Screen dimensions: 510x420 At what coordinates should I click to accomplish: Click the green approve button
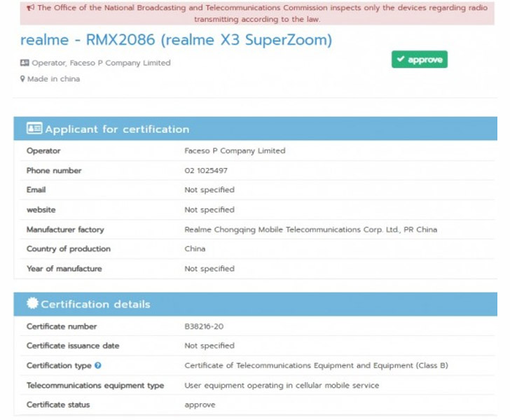[x=419, y=59]
